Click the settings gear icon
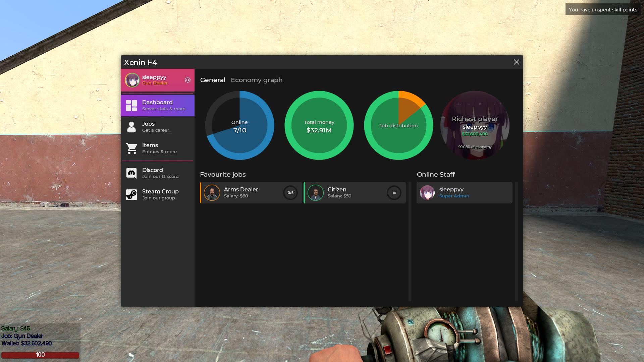The width and height of the screenshot is (644, 362). pos(188,79)
